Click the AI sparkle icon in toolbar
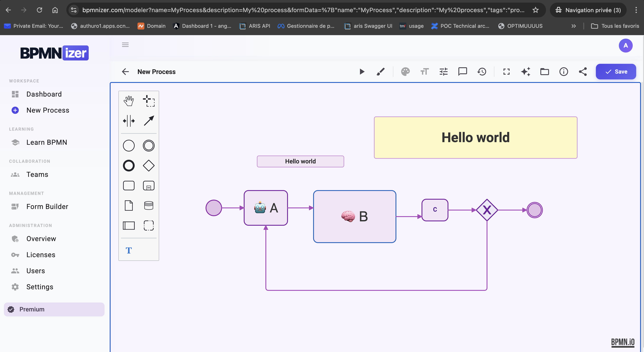The width and height of the screenshot is (644, 352). (x=526, y=72)
